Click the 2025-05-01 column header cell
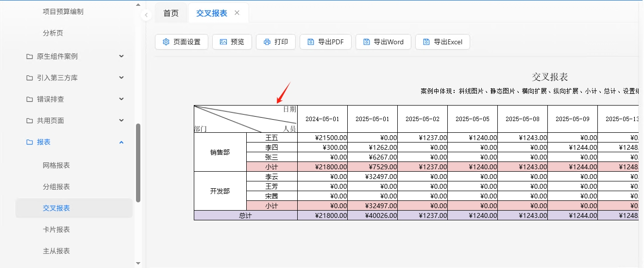The width and height of the screenshot is (644, 268). 373,119
